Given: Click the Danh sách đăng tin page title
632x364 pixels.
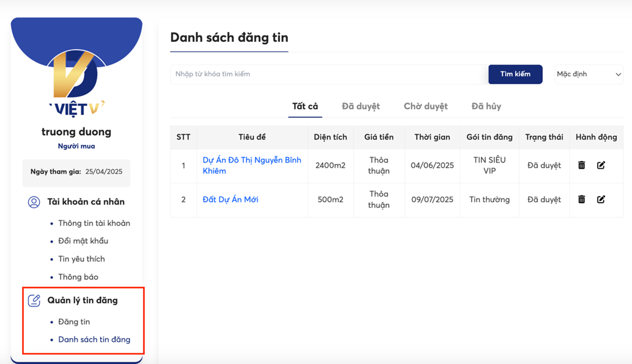Looking at the screenshot, I should [229, 38].
